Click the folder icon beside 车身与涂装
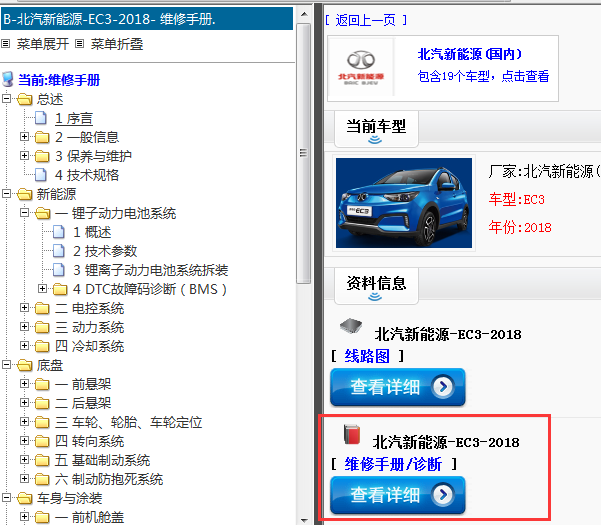 click(25, 498)
